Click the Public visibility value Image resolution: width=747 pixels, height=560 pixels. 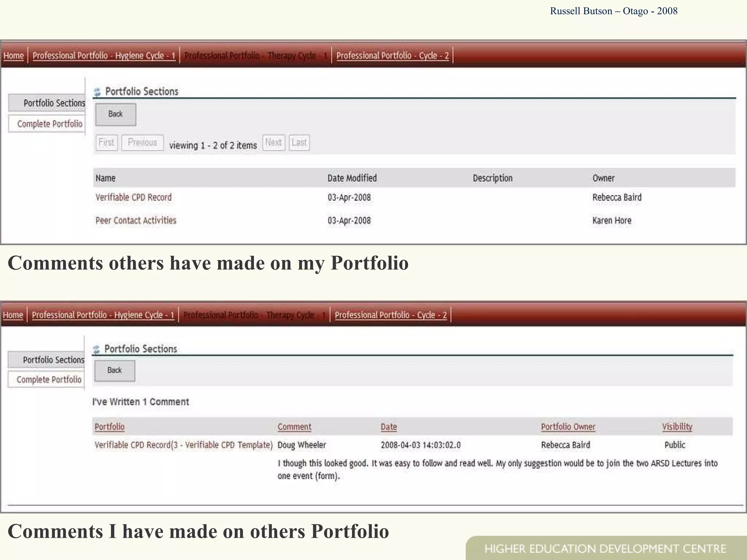(675, 445)
